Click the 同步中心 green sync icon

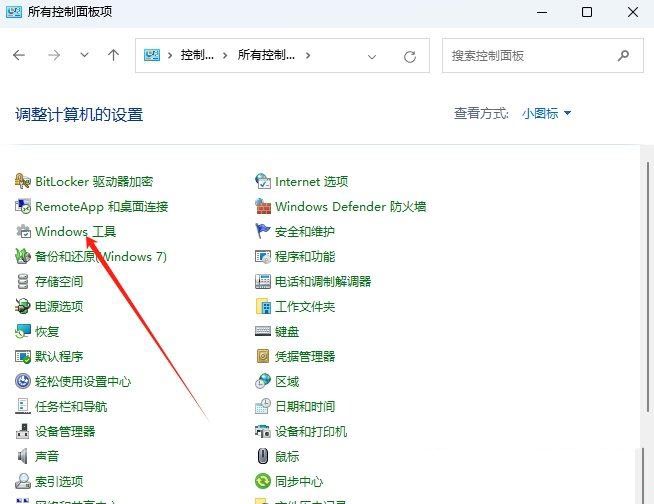(x=263, y=481)
